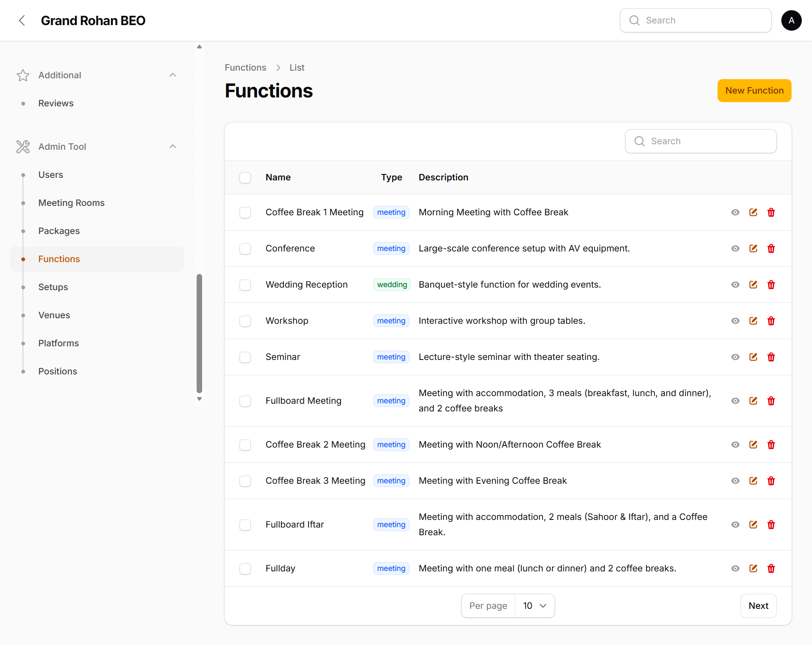The height and width of the screenshot is (645, 812).
Task: Click the Additional star icon
Action: (x=23, y=75)
